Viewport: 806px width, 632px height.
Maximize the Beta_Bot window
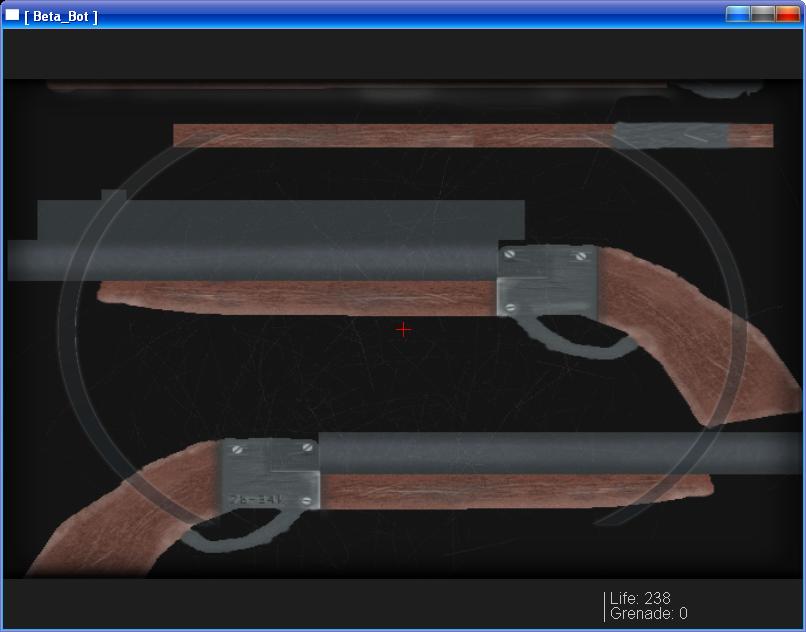(763, 14)
